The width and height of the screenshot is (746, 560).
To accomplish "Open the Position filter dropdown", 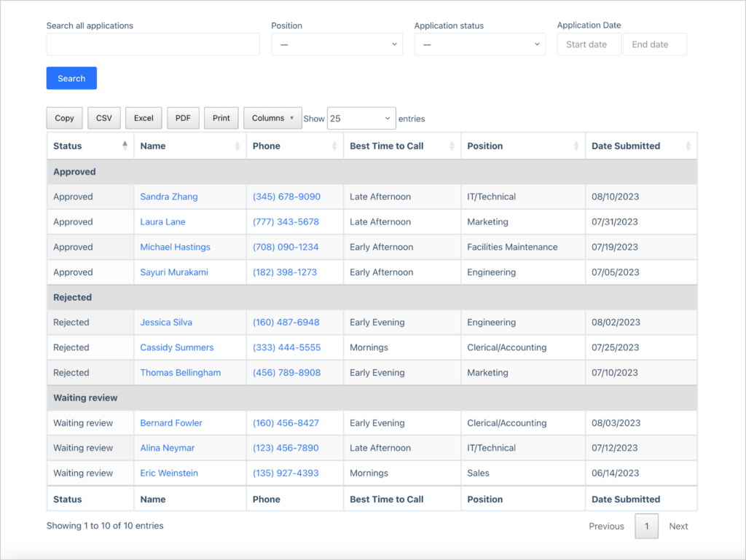I will (337, 44).
